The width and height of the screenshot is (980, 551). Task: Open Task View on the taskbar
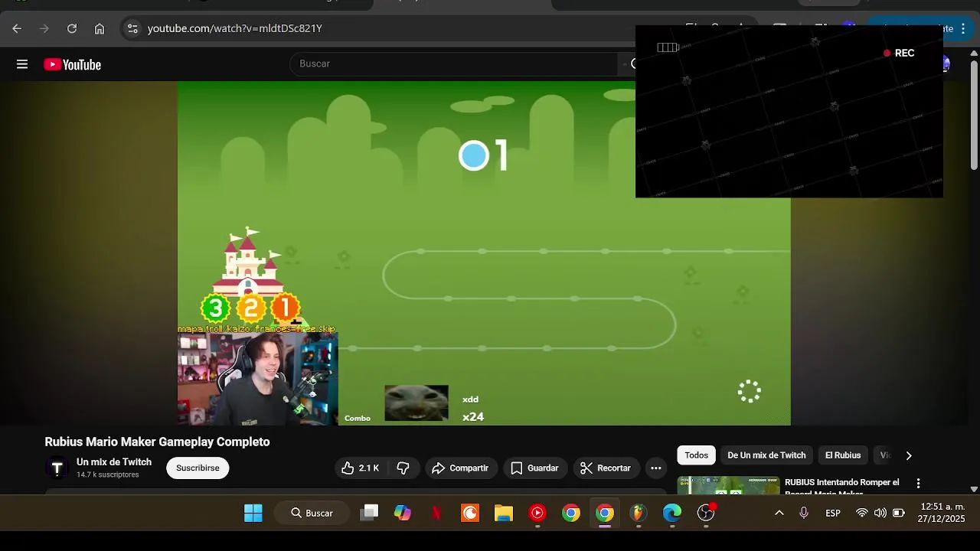370,513
